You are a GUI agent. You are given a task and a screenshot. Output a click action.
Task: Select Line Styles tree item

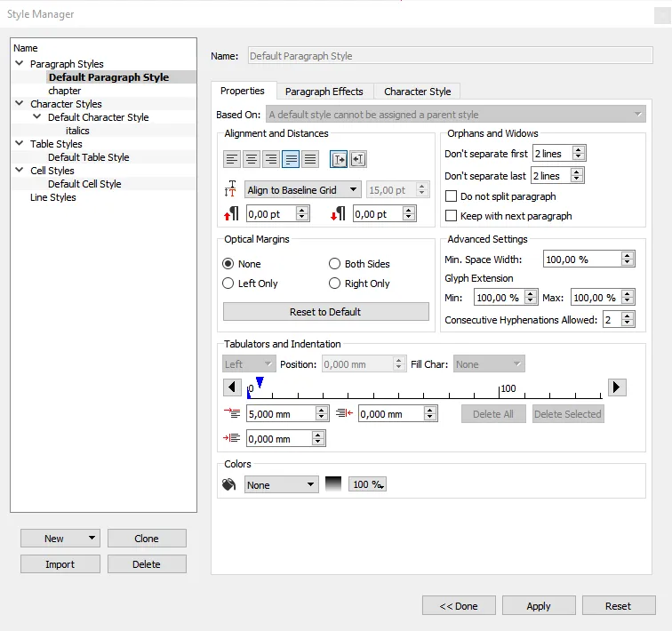point(53,197)
